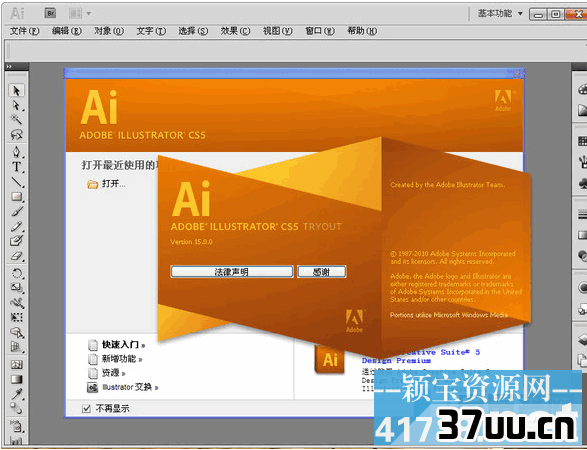Select the Eraser tool
The image size is (587, 450).
click(x=16, y=256)
